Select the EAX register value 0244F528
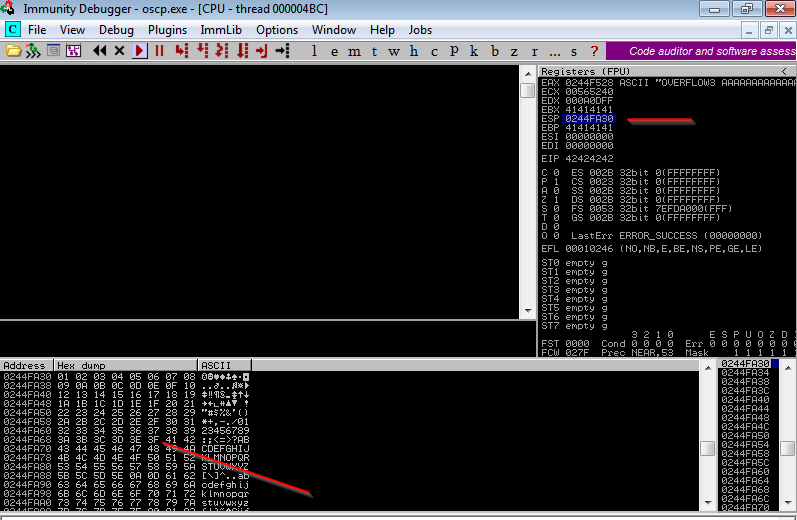 [590, 82]
